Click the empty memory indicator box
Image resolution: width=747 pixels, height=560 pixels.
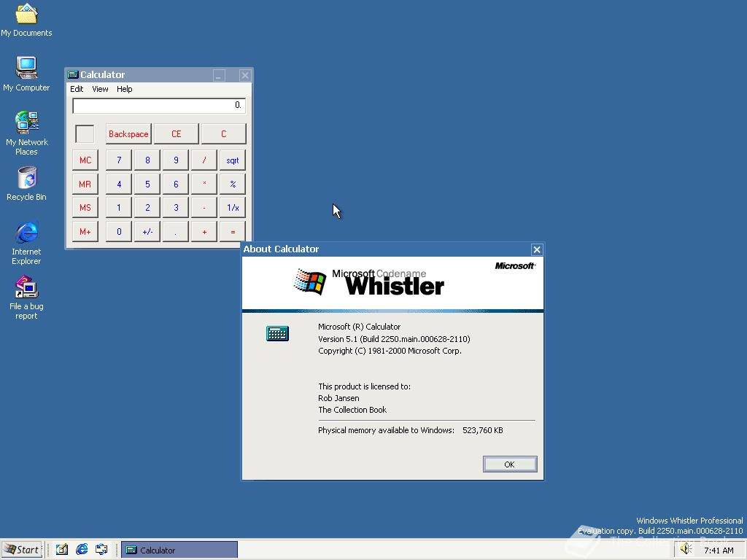85,134
